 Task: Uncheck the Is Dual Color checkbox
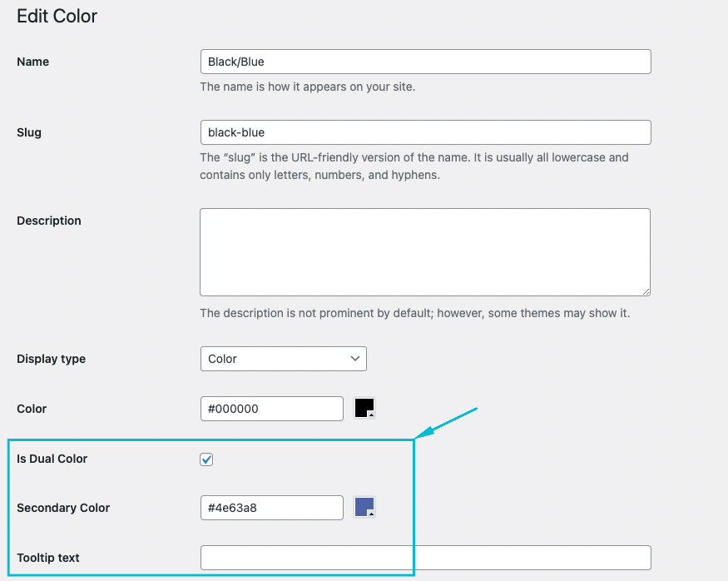click(207, 459)
